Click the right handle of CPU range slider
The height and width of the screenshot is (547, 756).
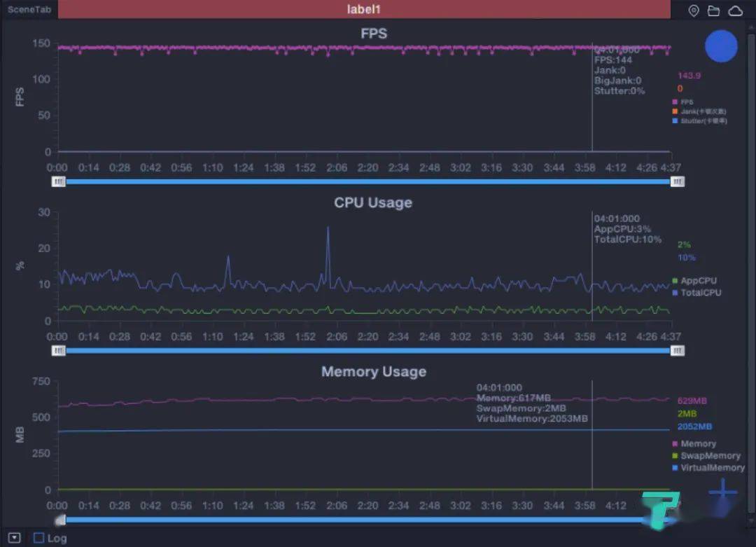coord(677,351)
